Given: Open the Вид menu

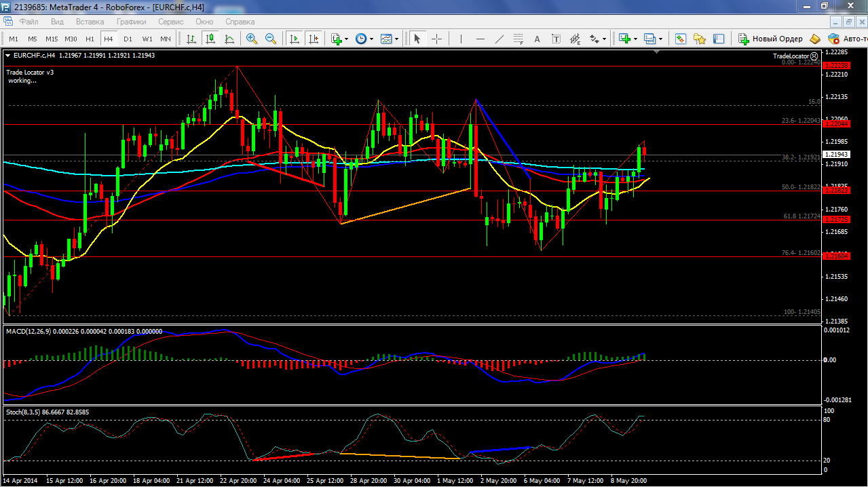Looking at the screenshot, I should coord(58,21).
